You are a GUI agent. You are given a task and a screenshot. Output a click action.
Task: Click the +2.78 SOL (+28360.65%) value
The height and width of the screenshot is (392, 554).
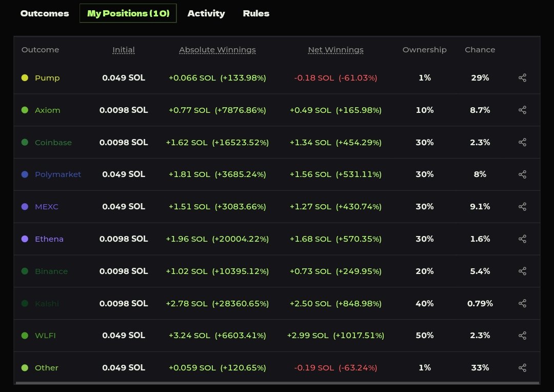point(217,304)
